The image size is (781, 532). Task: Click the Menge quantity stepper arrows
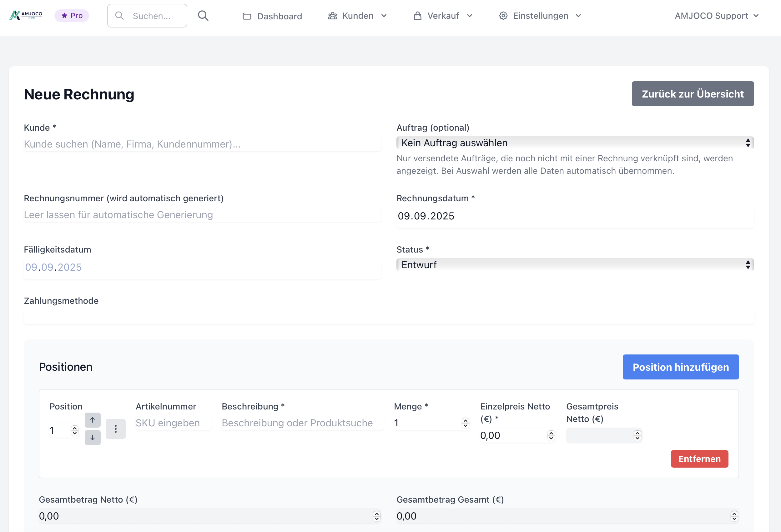pyautogui.click(x=465, y=423)
